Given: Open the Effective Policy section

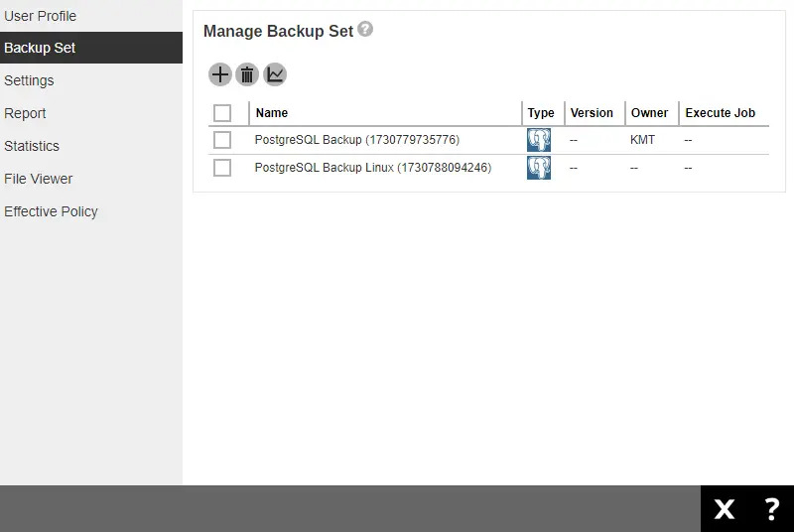Looking at the screenshot, I should [x=51, y=211].
